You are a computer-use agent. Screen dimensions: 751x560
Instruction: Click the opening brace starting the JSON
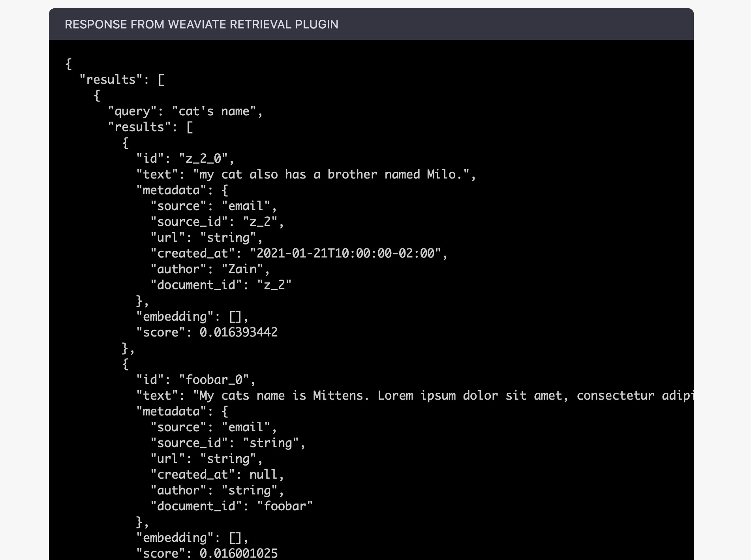[x=69, y=64]
